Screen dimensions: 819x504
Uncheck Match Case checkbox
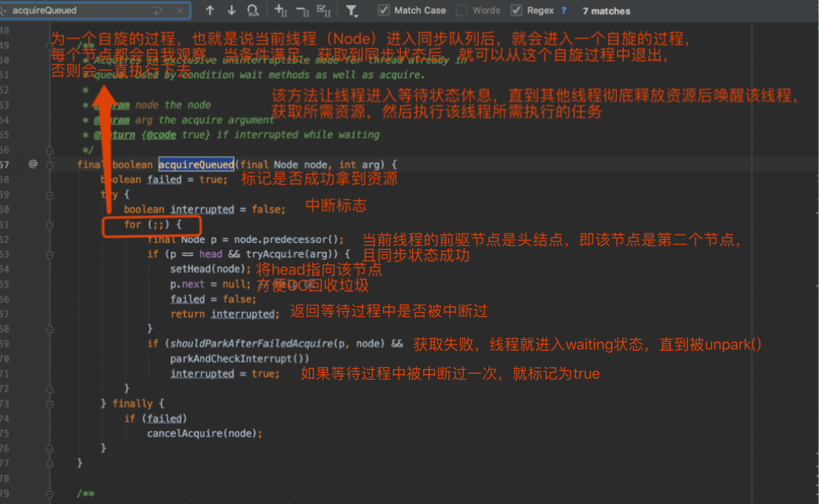(x=383, y=10)
